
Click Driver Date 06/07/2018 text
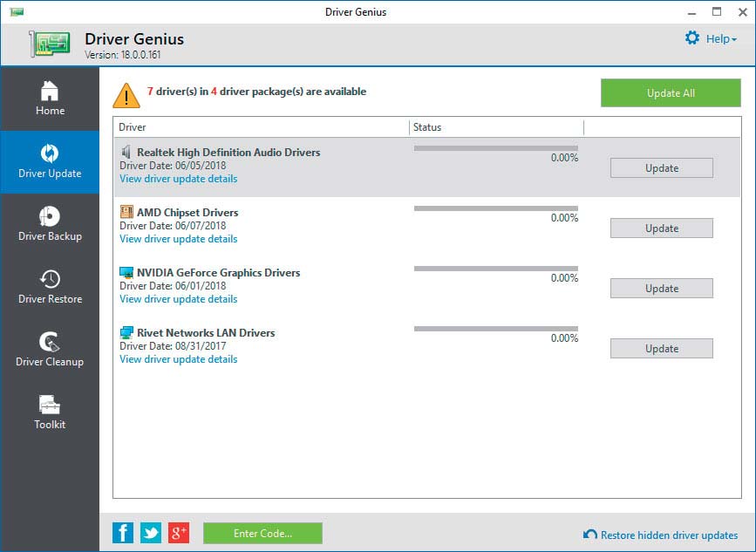click(173, 226)
